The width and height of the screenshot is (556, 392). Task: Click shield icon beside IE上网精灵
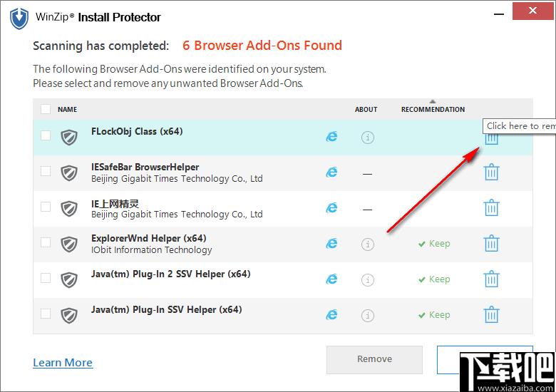point(69,208)
